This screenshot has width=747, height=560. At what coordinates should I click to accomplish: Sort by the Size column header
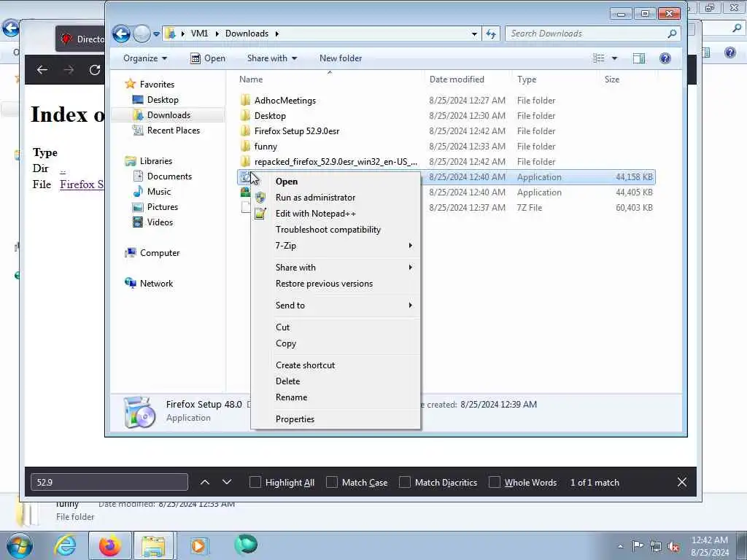(x=612, y=79)
